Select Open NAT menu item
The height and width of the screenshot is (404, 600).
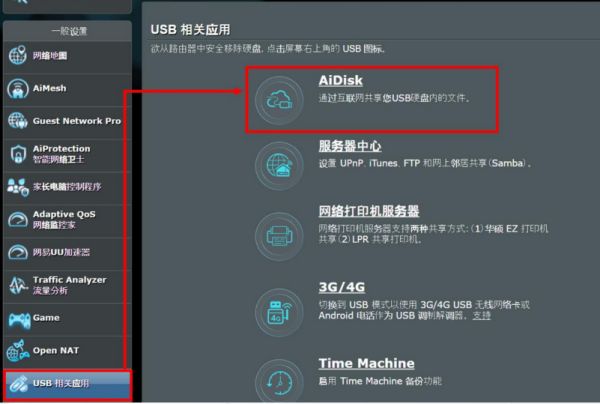(x=67, y=351)
